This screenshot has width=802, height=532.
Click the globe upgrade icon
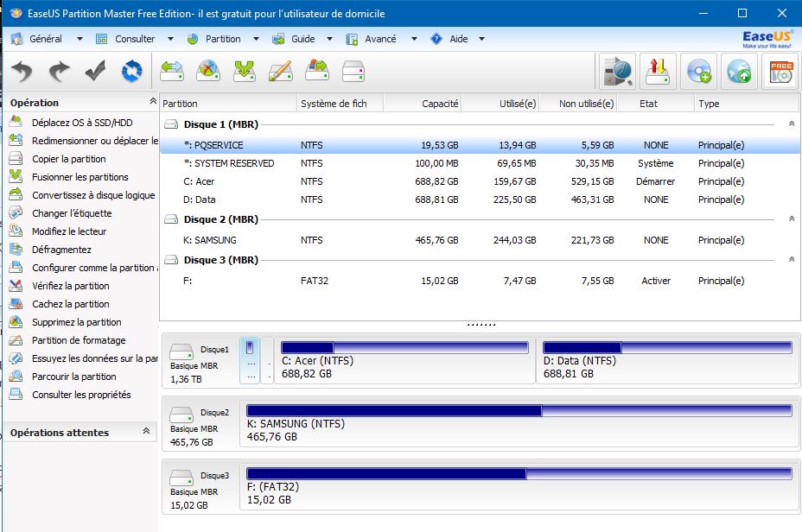(x=739, y=71)
